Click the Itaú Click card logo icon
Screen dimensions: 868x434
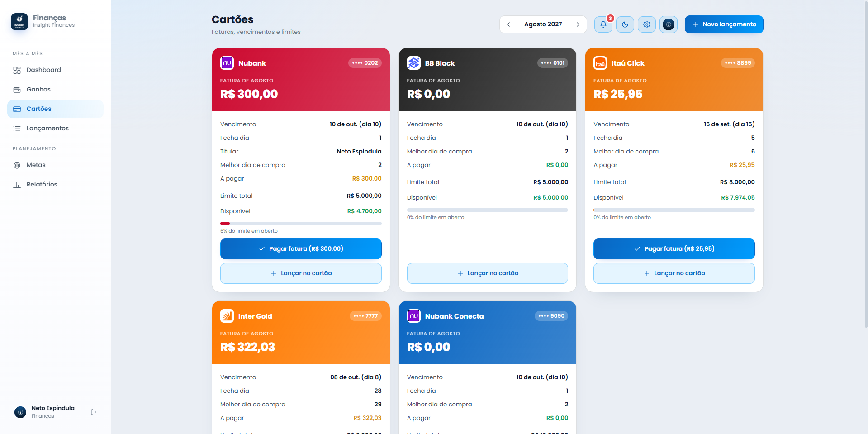600,63
